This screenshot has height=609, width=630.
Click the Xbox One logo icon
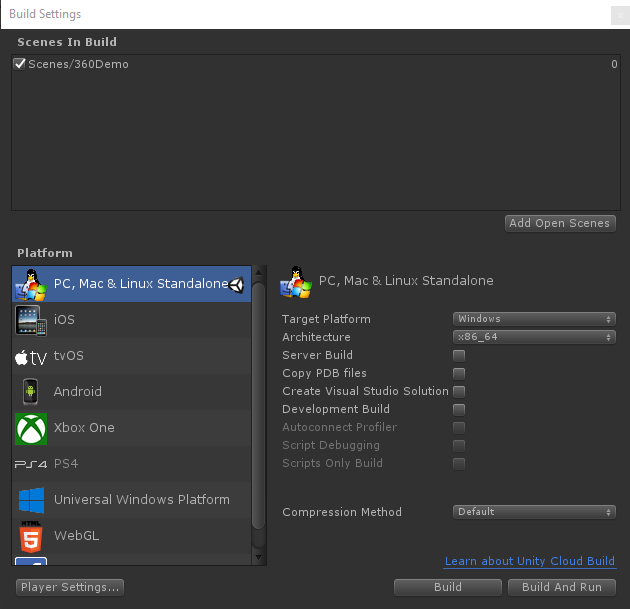[x=31, y=429]
